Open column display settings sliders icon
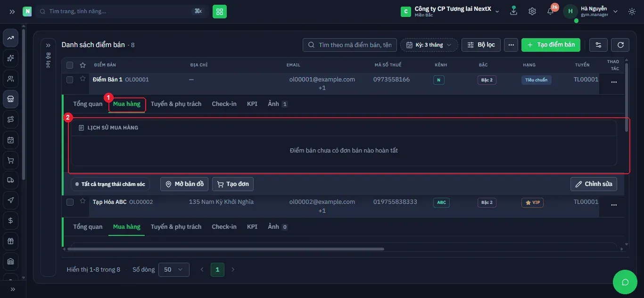Viewport: 644px width, 298px height. pyautogui.click(x=598, y=45)
